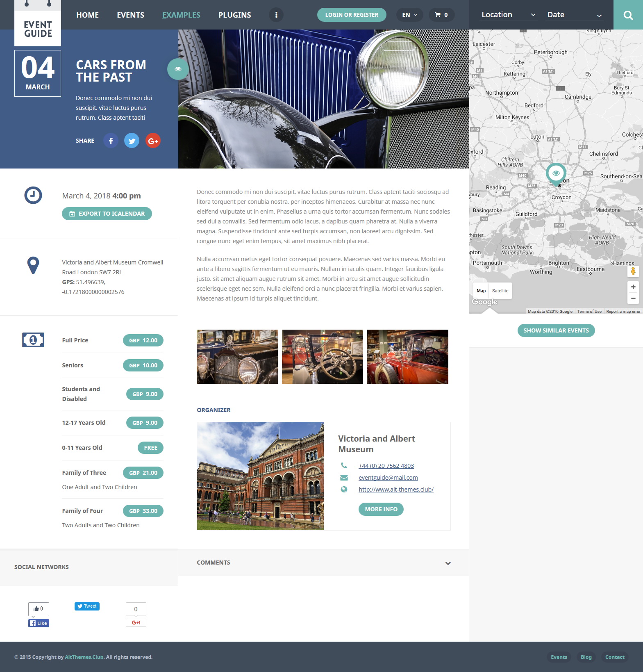Click Show Similar Events button
This screenshot has height=672, width=643.
tap(556, 330)
